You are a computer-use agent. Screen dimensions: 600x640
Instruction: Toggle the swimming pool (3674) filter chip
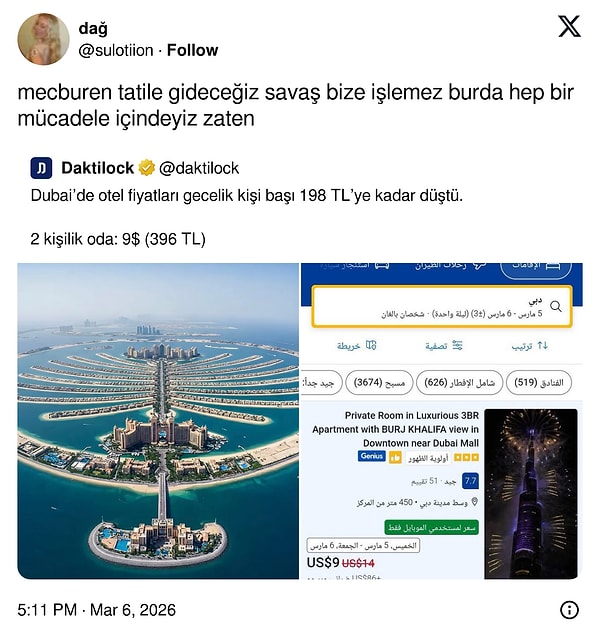379,382
